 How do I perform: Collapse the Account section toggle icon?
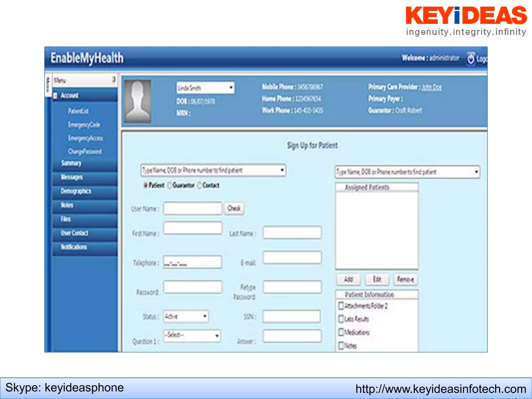(x=55, y=96)
